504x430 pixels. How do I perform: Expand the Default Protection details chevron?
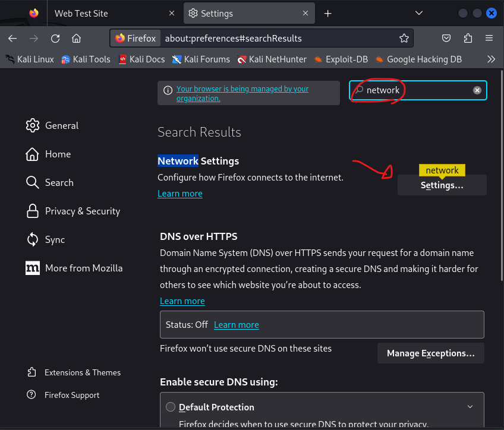tap(470, 407)
